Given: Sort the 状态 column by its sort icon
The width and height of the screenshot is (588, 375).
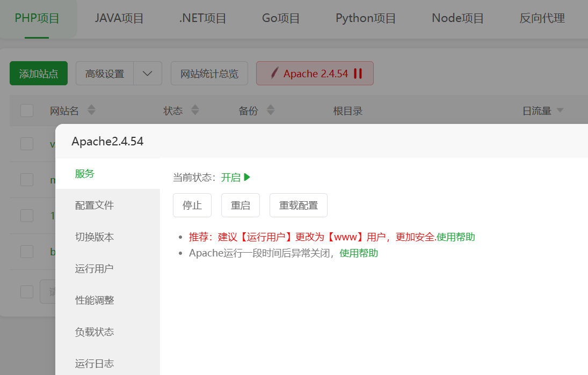Looking at the screenshot, I should point(194,110).
